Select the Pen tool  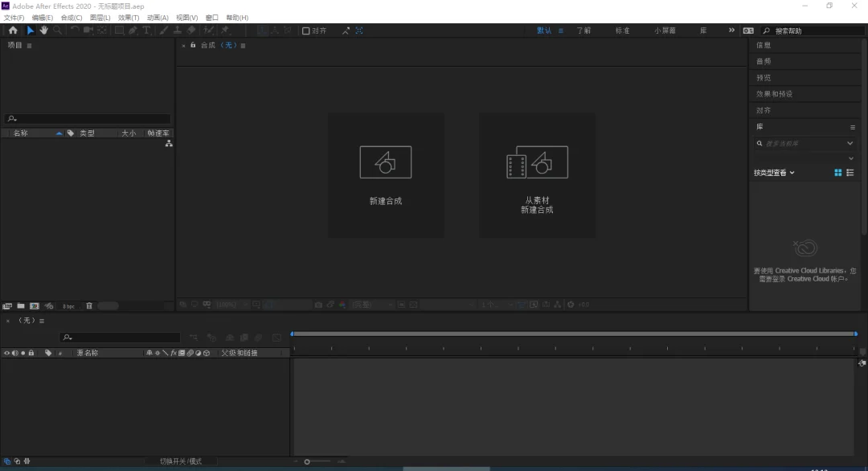[133, 31]
